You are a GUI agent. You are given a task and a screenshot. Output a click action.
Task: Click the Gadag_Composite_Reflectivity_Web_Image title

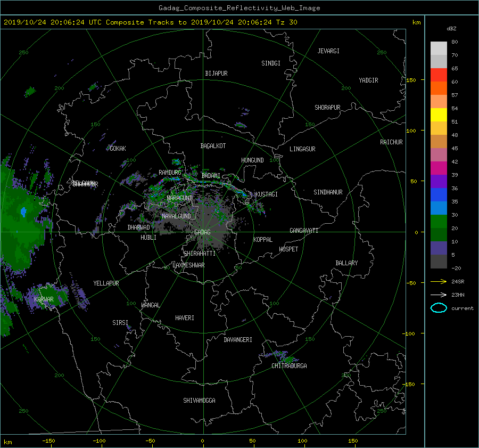[239, 8]
